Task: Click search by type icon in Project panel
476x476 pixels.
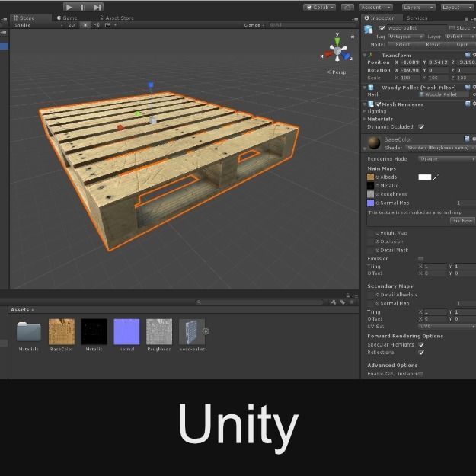Action: click(x=334, y=302)
